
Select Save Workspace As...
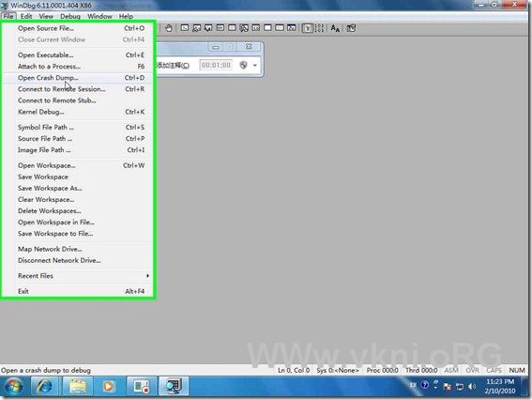coord(78,188)
